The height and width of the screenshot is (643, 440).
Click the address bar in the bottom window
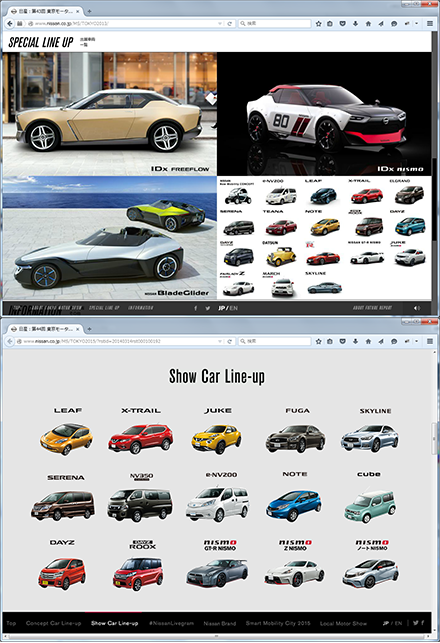(x=119, y=341)
